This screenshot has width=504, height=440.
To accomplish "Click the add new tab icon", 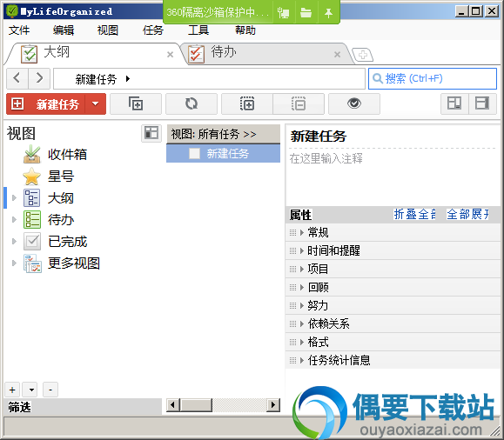I will pos(363,55).
